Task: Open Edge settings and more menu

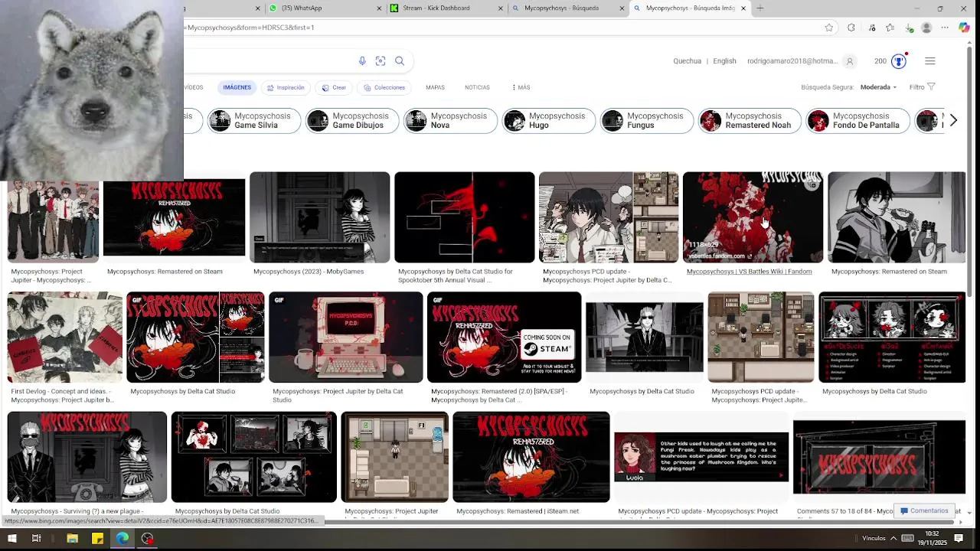Action: tap(945, 28)
